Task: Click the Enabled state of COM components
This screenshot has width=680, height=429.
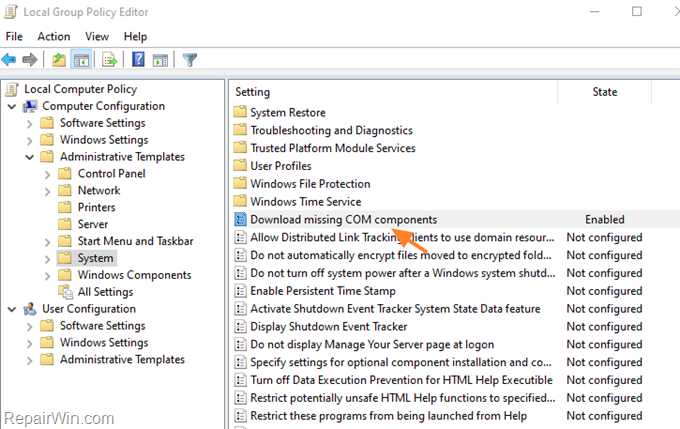Action: 605,219
